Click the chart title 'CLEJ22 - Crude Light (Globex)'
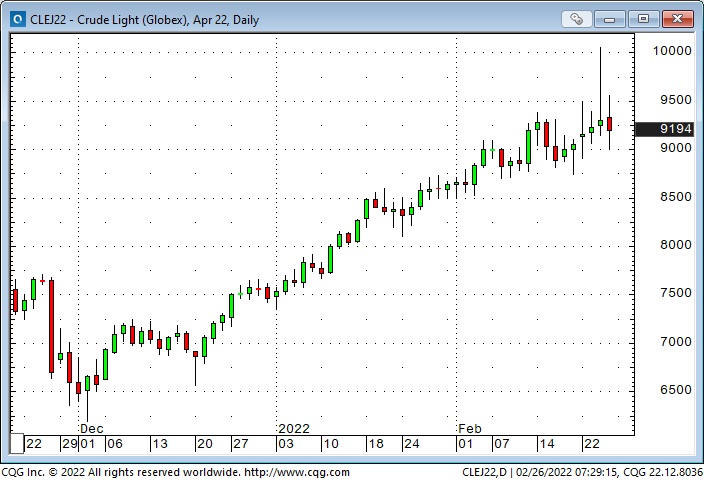704x480 pixels. (x=108, y=20)
